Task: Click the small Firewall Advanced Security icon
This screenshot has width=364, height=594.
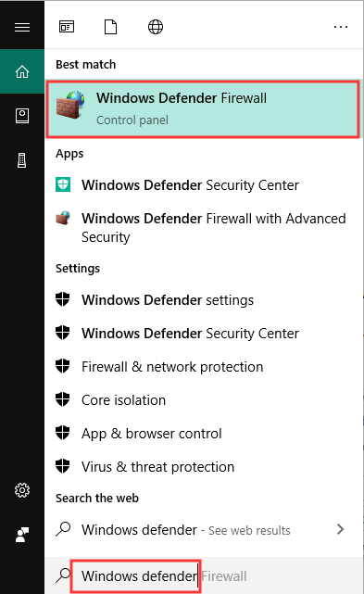Action: 63,218
